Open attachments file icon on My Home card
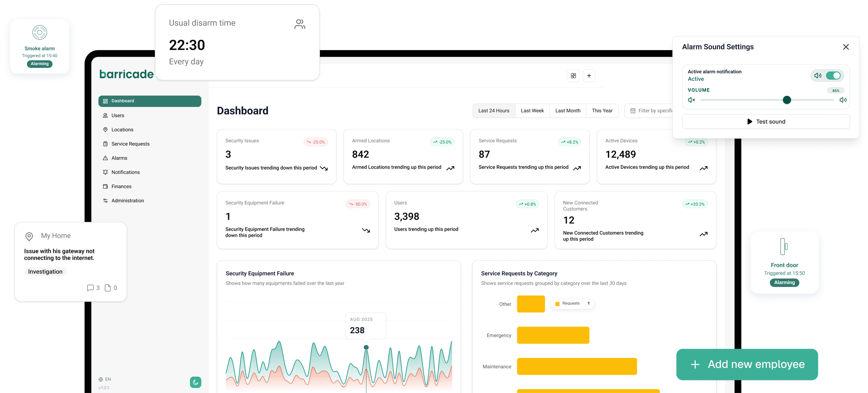 click(x=108, y=288)
